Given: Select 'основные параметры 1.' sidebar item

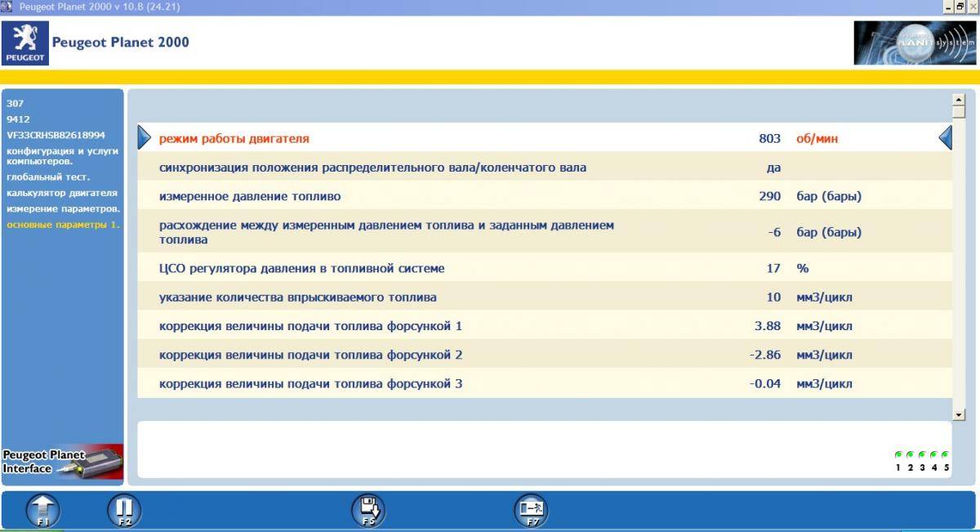Looking at the screenshot, I should pos(63,224).
